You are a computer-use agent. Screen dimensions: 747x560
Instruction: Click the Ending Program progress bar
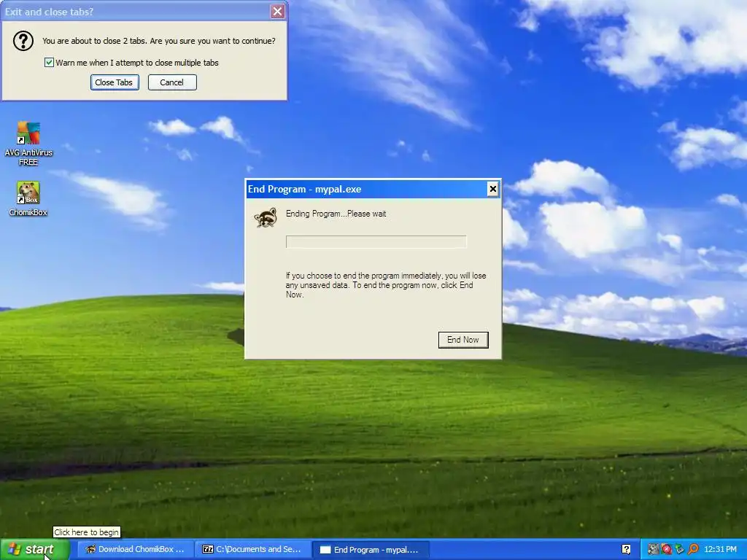coord(376,242)
